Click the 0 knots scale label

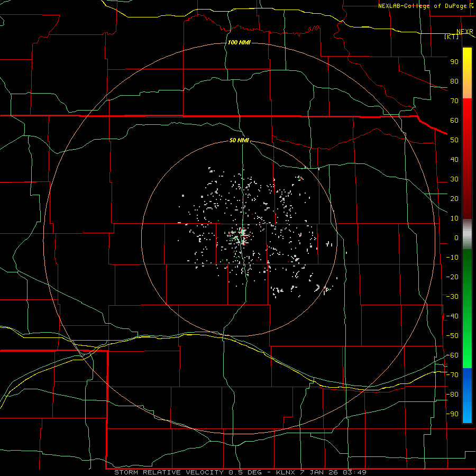click(456, 238)
